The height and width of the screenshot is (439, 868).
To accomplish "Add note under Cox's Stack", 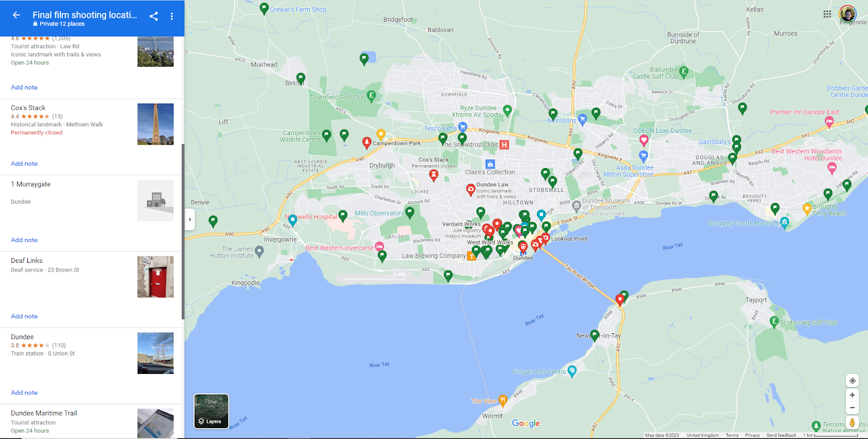I will pos(24,164).
